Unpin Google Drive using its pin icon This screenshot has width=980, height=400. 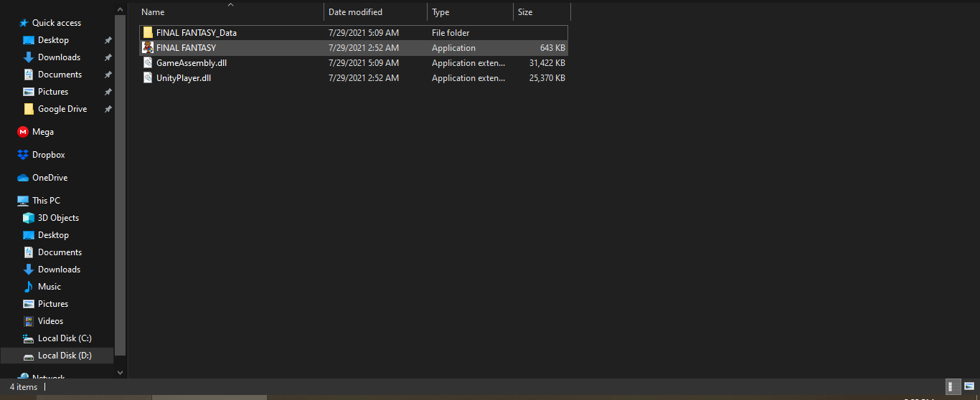pos(108,109)
